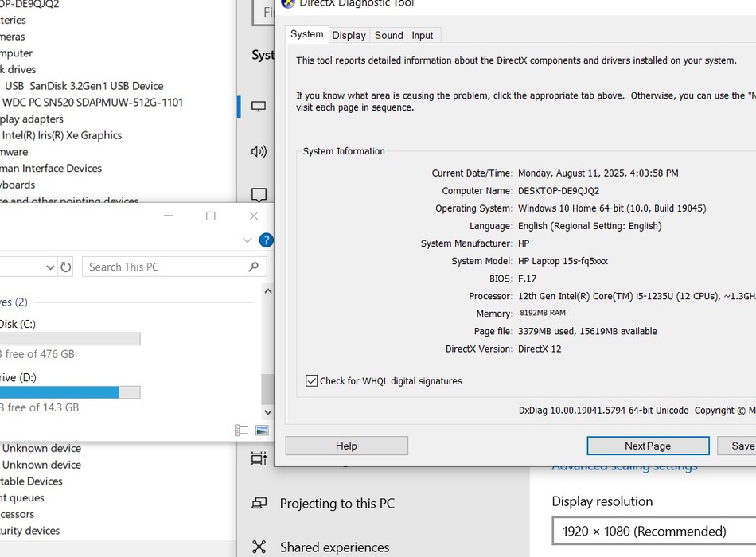Open the Input tab in DxDiag
This screenshot has width=756, height=557.
423,35
